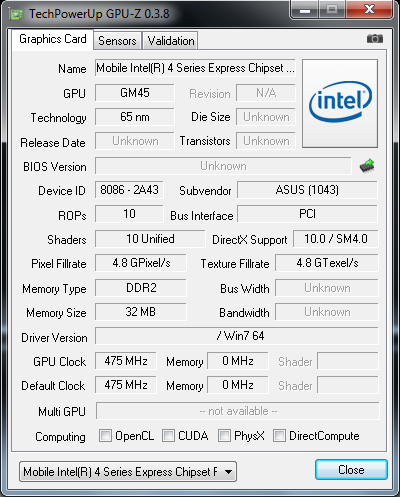Click the DirectX Support field 10.0 / SM4.0
400x497 pixels.
(x=336, y=239)
